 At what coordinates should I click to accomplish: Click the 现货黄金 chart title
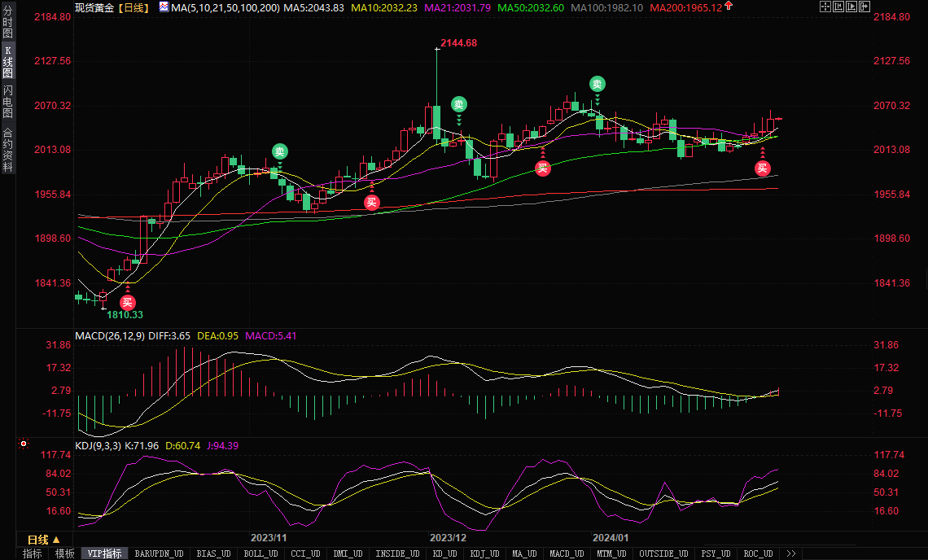tap(94, 7)
